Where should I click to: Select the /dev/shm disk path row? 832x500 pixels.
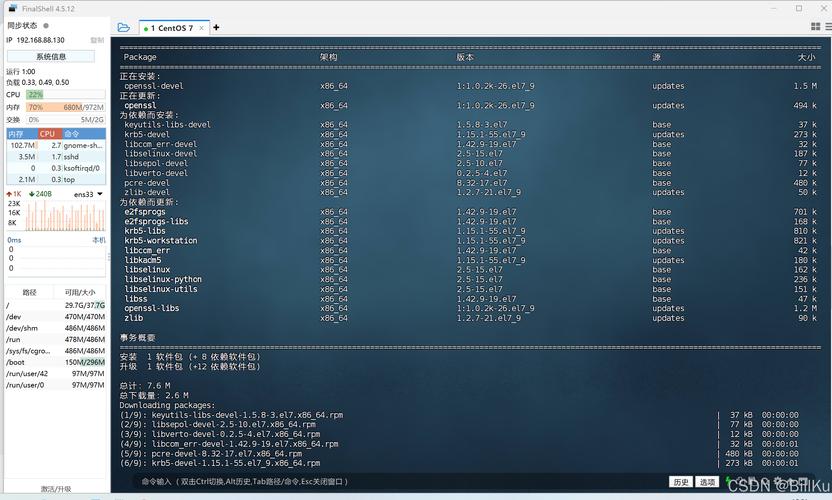point(56,328)
